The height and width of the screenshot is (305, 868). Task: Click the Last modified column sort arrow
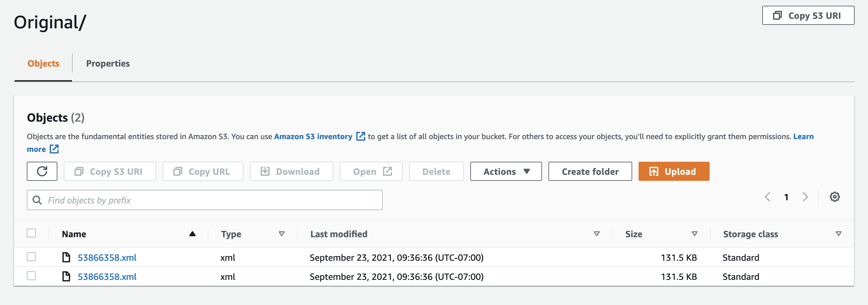[597, 234]
